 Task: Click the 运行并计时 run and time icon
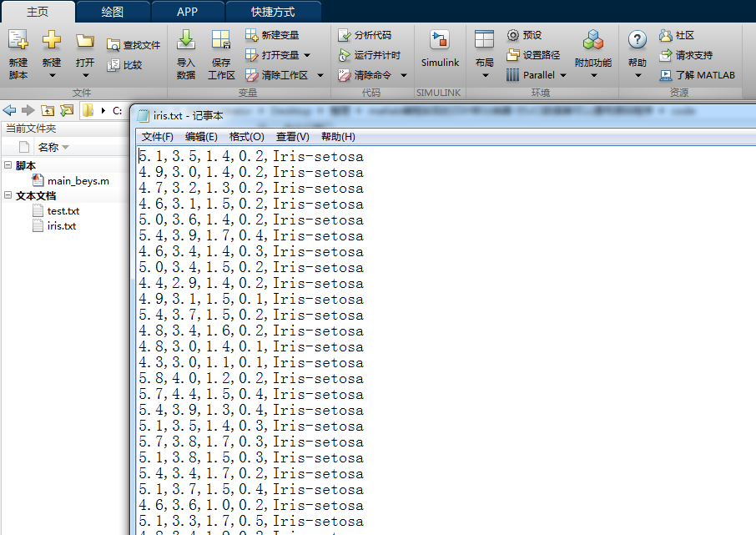pyautogui.click(x=345, y=55)
